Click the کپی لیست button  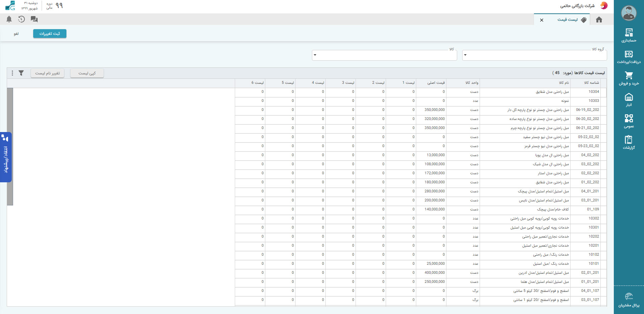pos(87,73)
